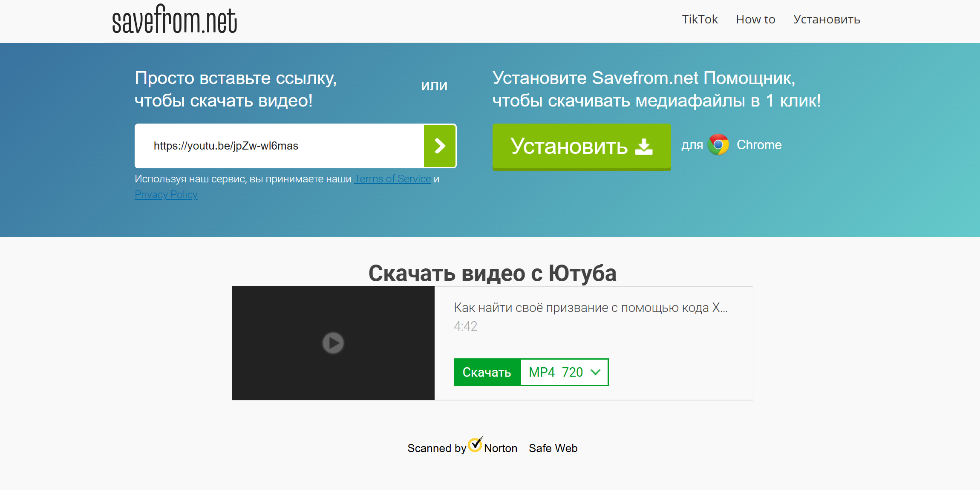The height and width of the screenshot is (490, 980).
Task: Open Установить in the top navigation
Action: (827, 20)
